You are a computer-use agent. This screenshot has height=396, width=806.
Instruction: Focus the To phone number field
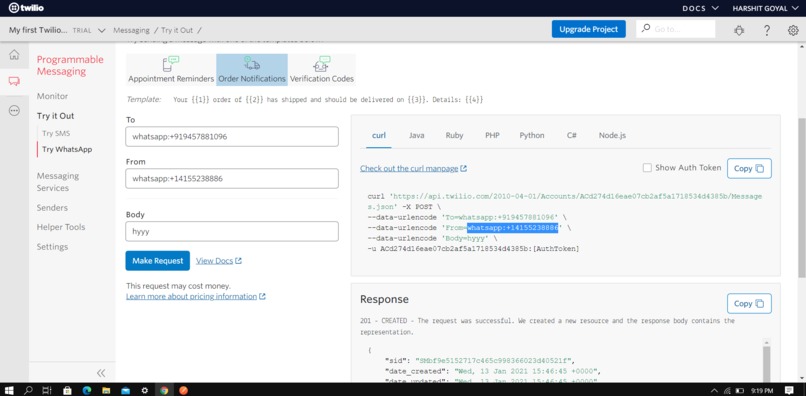tap(232, 137)
